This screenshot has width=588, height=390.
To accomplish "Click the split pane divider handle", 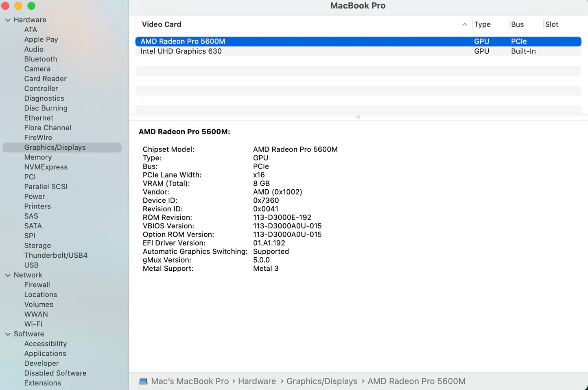I will pos(358,117).
